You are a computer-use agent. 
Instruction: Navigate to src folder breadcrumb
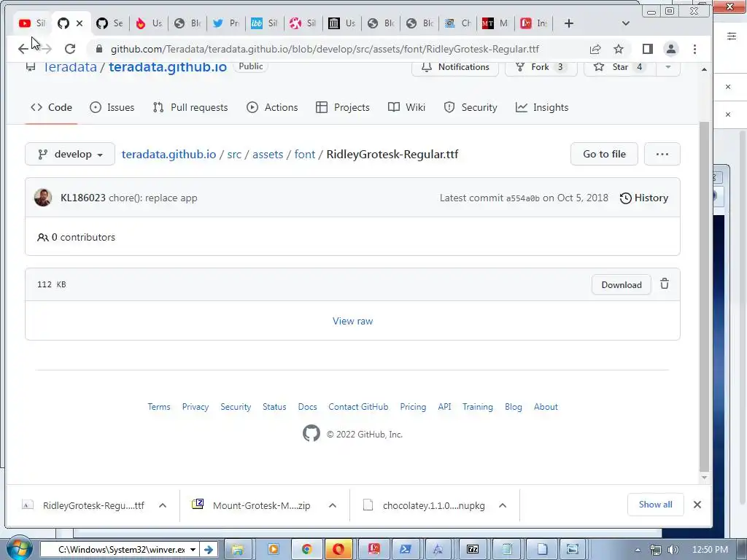(234, 155)
